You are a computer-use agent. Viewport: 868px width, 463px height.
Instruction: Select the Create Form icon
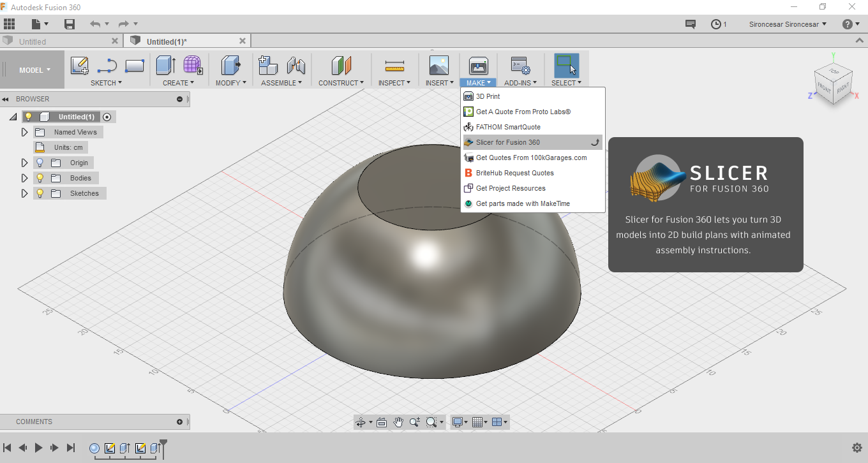(x=193, y=65)
